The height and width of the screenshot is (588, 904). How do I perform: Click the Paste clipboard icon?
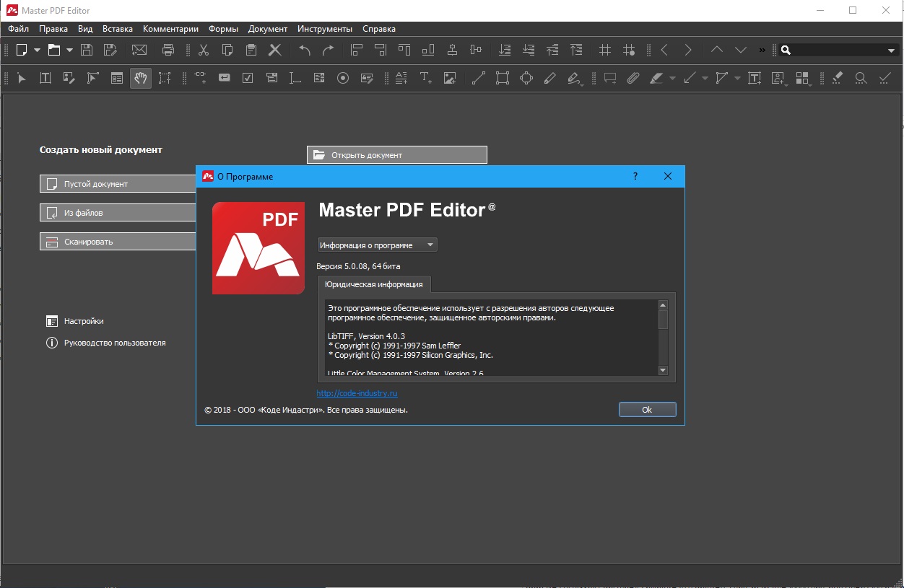(x=251, y=50)
